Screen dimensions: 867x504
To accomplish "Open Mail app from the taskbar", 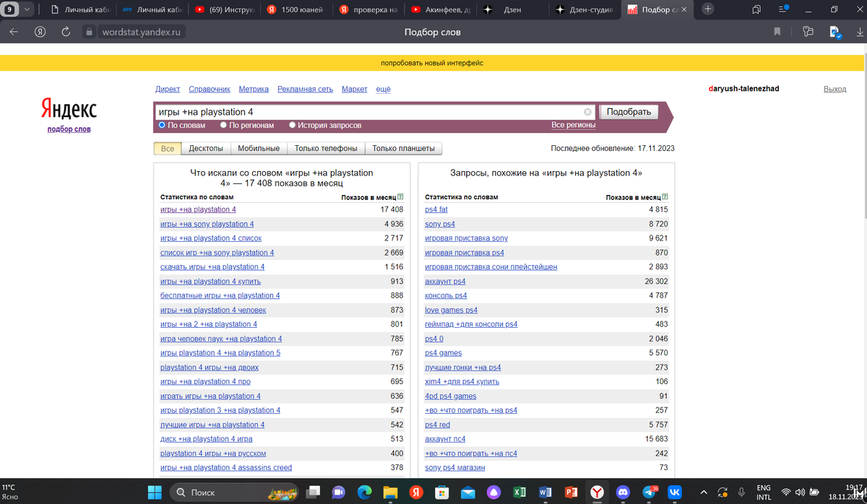I will tap(467, 492).
